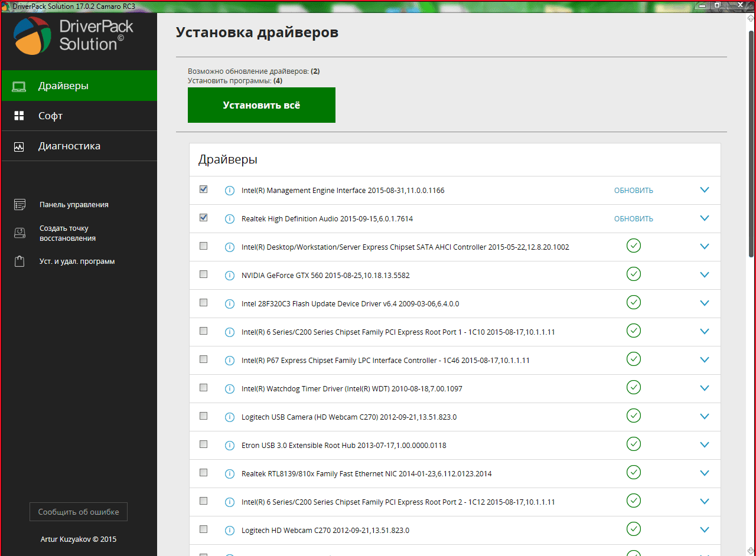Uncheck Realtek High Definition Audio driver

(x=204, y=218)
